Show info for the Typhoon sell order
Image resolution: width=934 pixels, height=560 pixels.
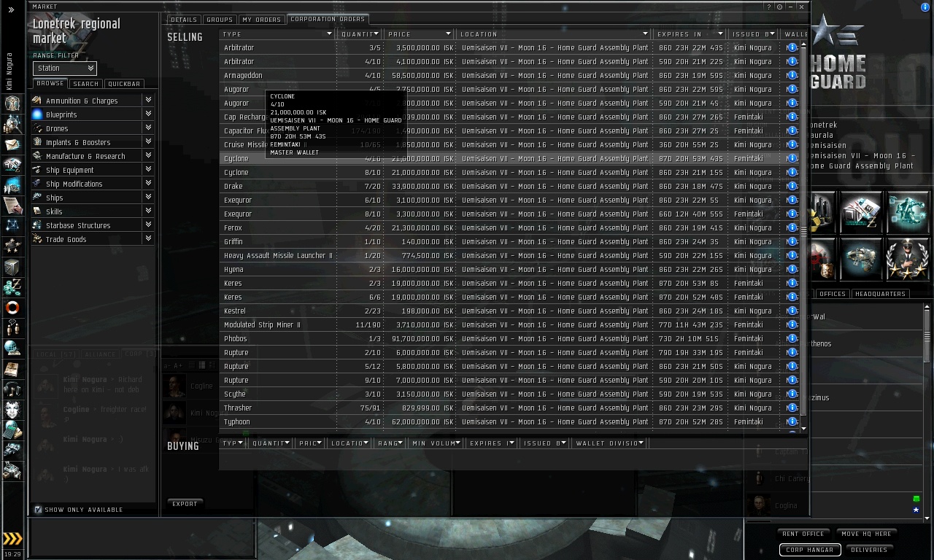pos(792,421)
